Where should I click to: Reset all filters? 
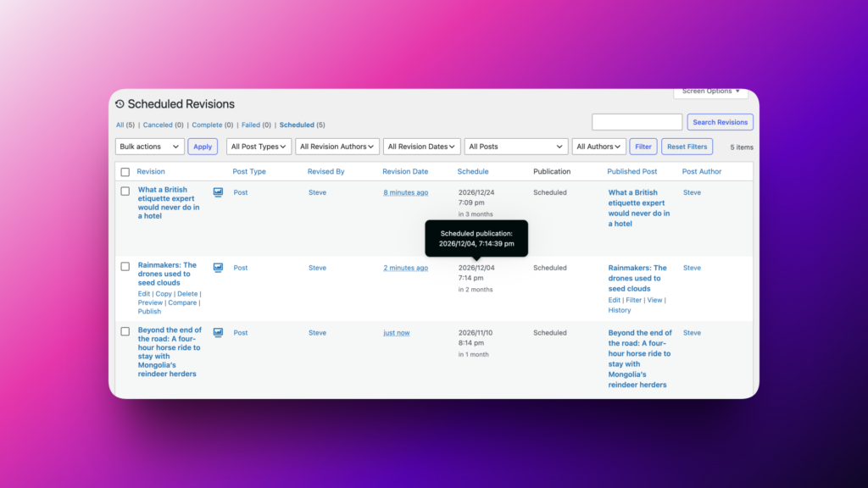coord(687,147)
